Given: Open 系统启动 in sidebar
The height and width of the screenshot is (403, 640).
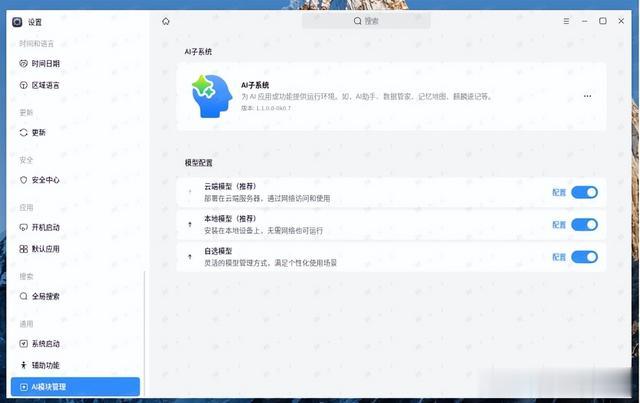Looking at the screenshot, I should (75, 344).
